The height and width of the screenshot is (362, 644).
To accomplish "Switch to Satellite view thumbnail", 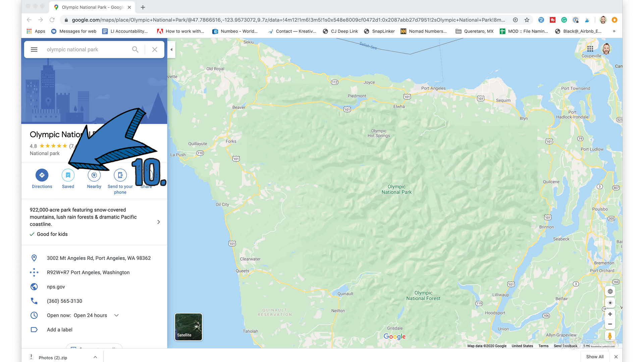I will [189, 327].
